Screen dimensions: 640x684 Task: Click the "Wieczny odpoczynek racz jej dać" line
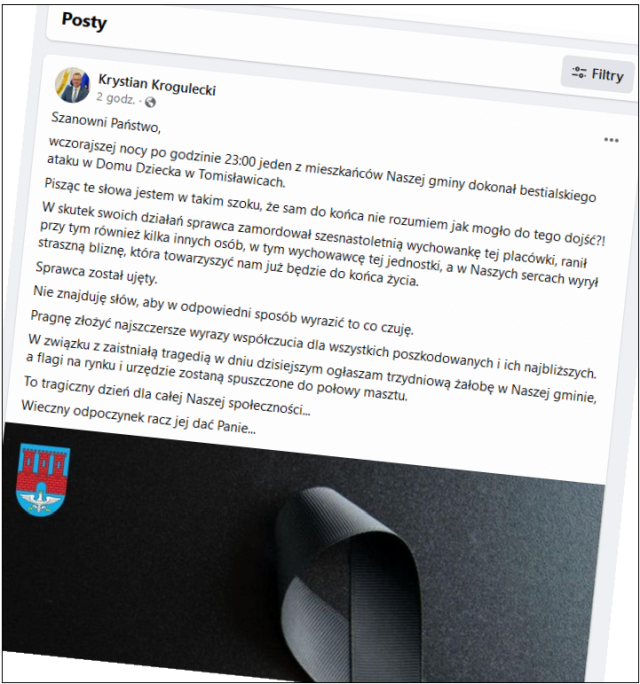[138, 417]
